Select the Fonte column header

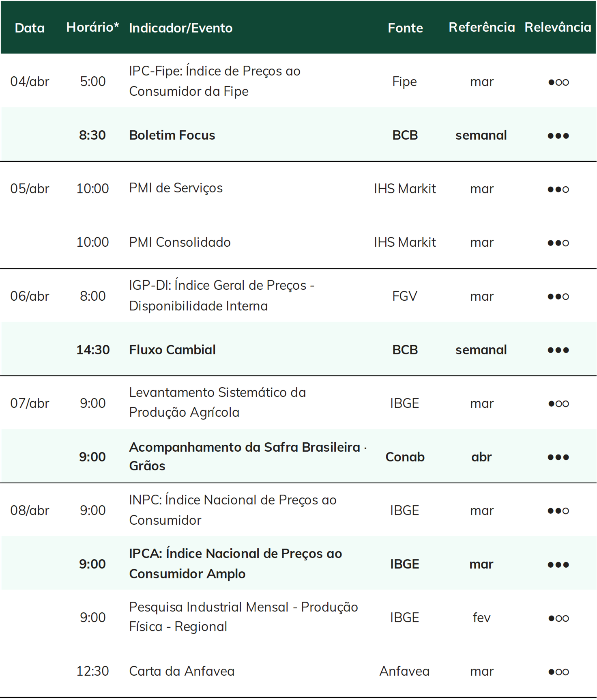[405, 28]
